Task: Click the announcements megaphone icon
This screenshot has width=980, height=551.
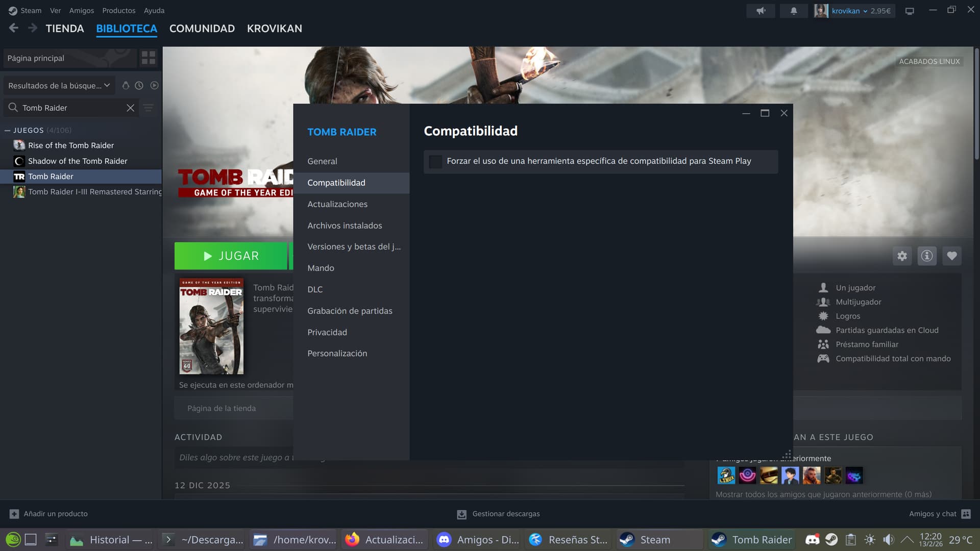Action: [761, 11]
